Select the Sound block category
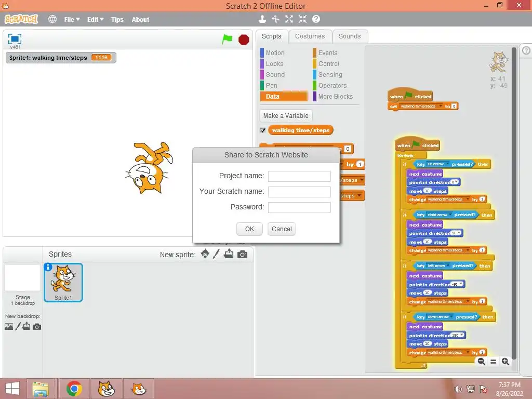 [x=275, y=75]
